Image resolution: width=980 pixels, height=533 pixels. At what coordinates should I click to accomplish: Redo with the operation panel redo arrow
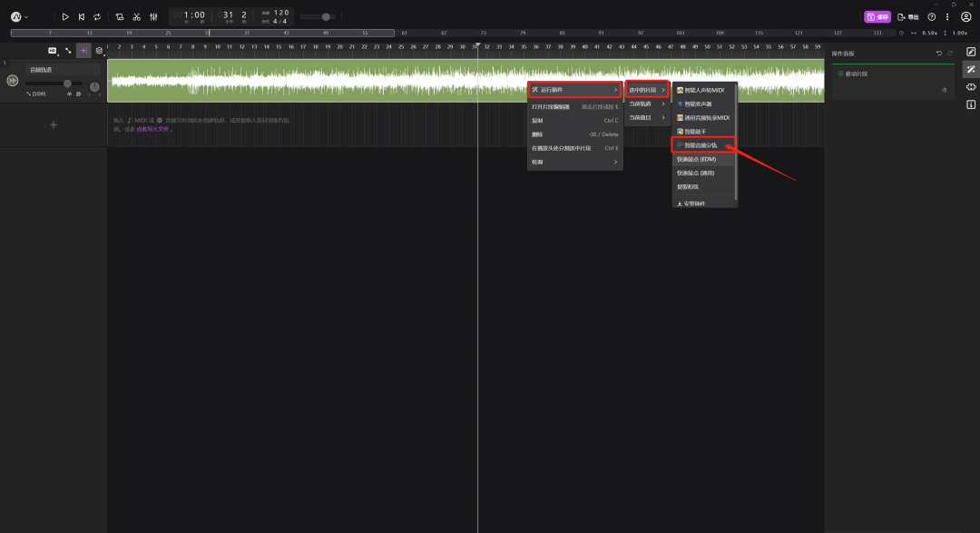click(x=950, y=54)
